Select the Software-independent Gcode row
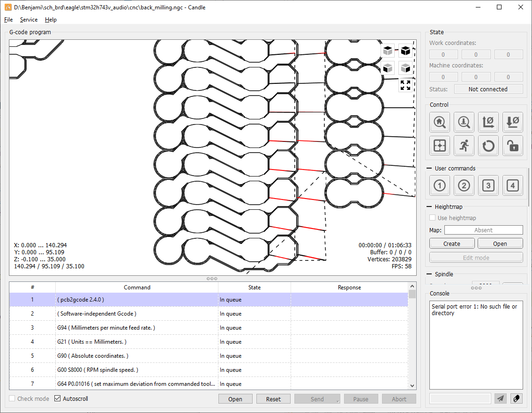 [208, 314]
